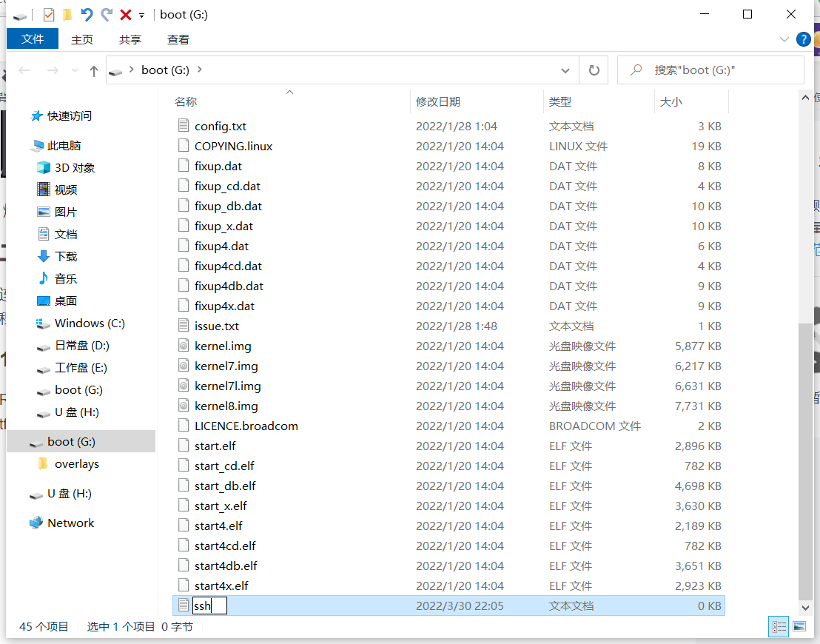Switch to the 共享 ribbon tab
The height and width of the screenshot is (644, 820).
click(x=130, y=40)
